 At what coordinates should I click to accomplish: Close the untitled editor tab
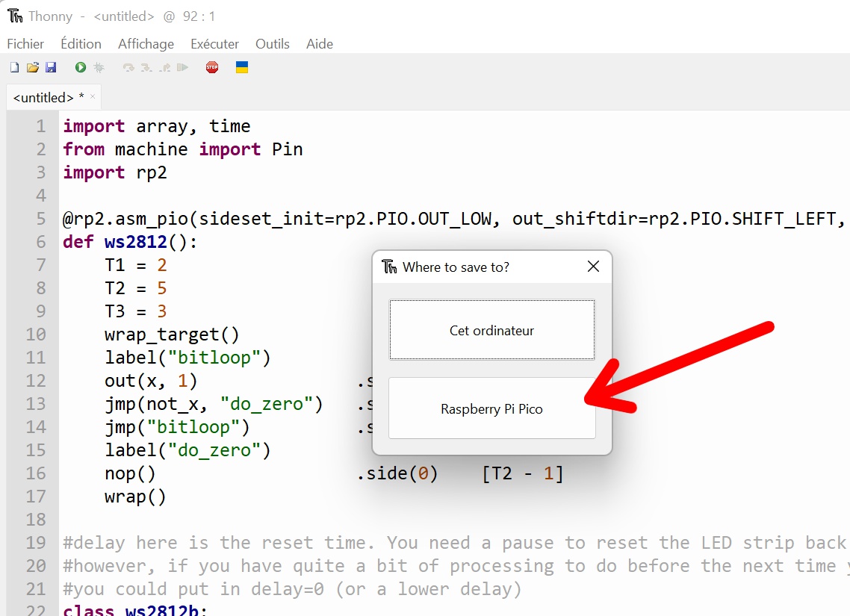(93, 96)
